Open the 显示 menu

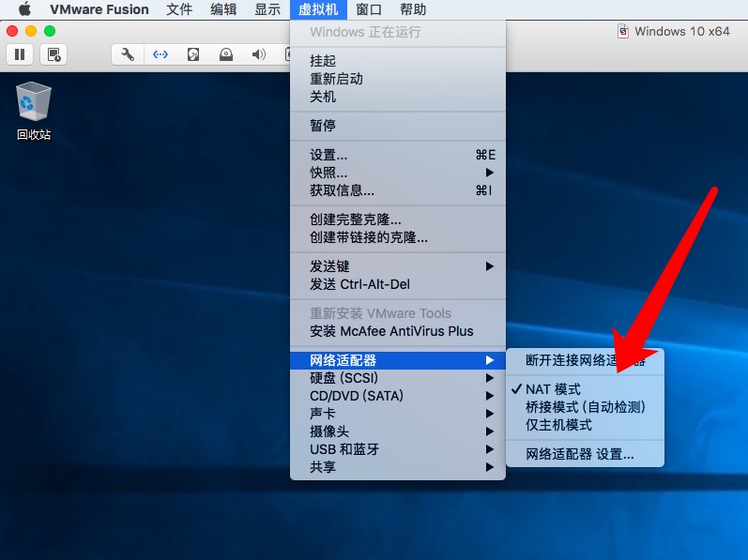pos(267,9)
